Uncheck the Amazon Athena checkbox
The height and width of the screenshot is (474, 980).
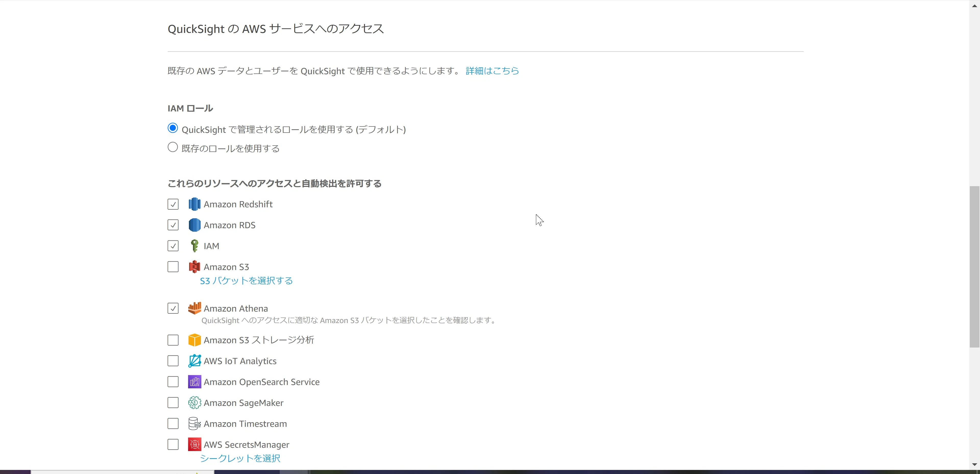click(x=173, y=308)
